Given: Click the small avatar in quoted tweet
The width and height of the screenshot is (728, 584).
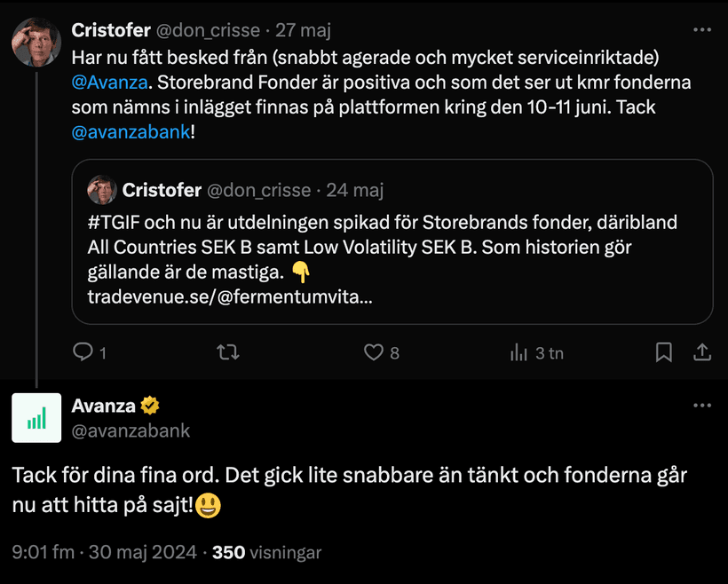Looking at the screenshot, I should [102, 190].
